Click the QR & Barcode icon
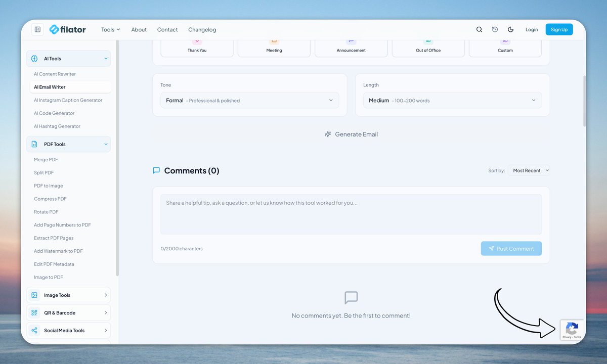 tap(34, 313)
